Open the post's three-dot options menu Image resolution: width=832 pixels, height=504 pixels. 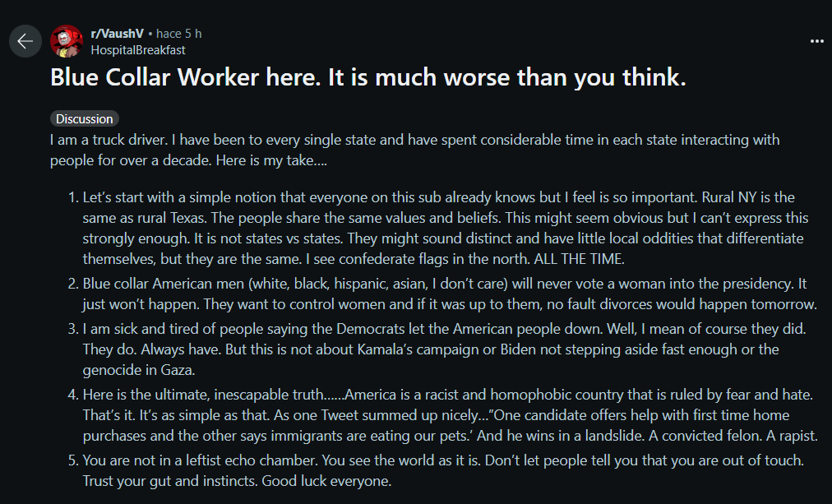point(816,41)
